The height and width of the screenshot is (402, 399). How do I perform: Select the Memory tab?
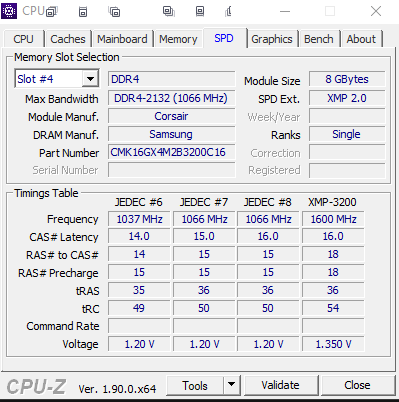point(178,39)
